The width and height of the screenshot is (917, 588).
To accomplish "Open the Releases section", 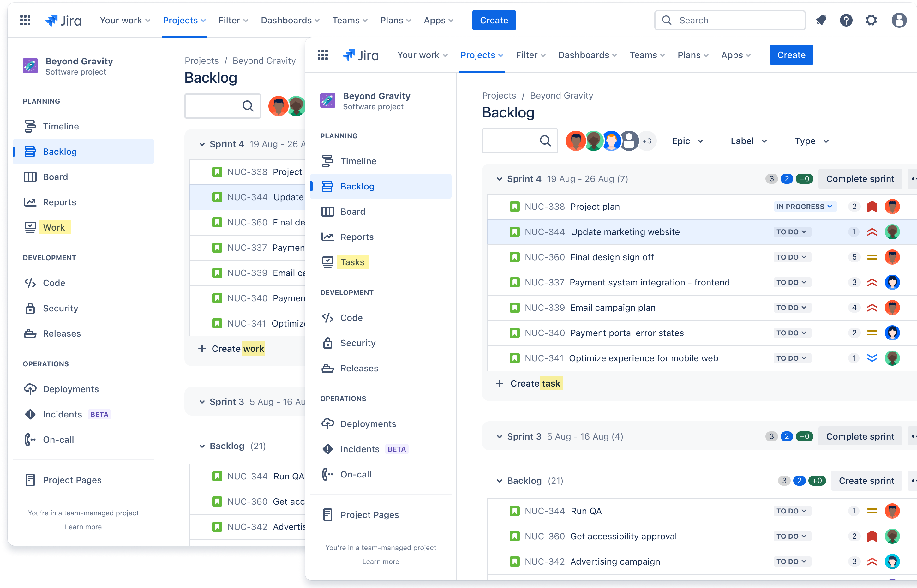I will [359, 368].
